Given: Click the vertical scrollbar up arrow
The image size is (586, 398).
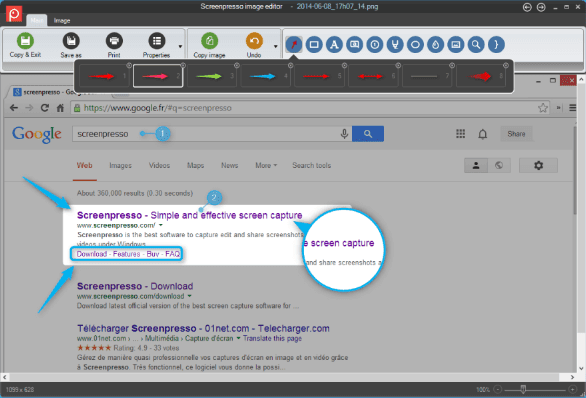Looking at the screenshot, I should [581, 79].
